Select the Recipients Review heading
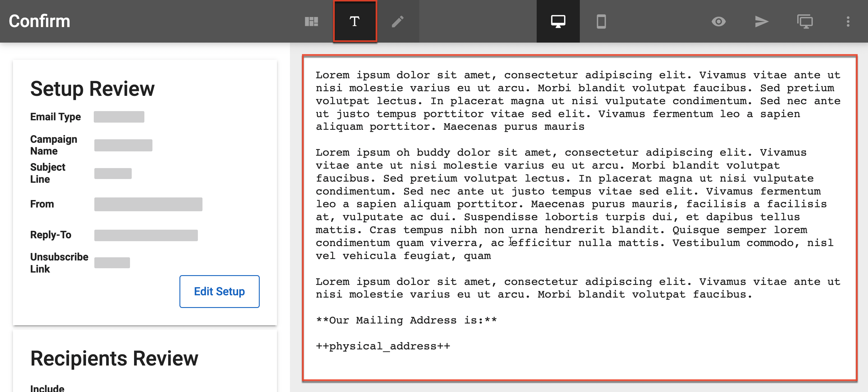Viewport: 868px width, 392px height. 114,358
